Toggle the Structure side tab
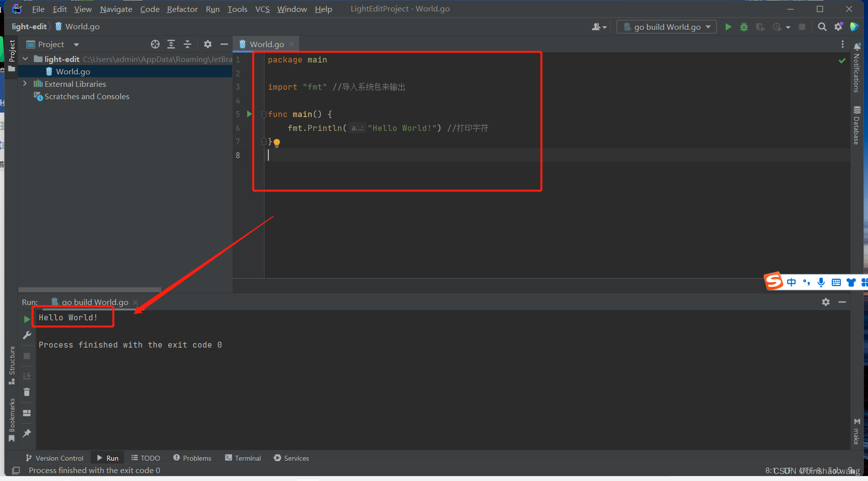The image size is (868, 481). click(x=12, y=365)
